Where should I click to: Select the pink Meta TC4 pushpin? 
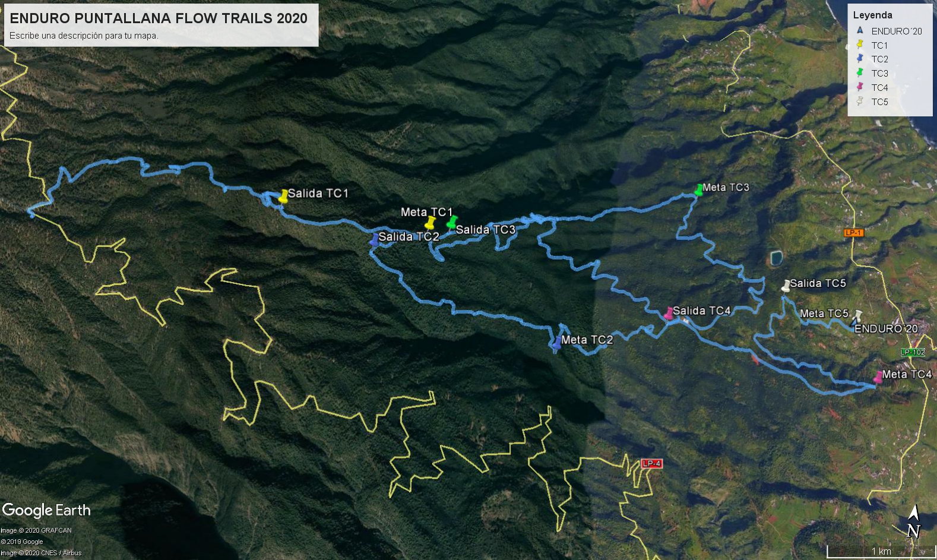coord(878,377)
